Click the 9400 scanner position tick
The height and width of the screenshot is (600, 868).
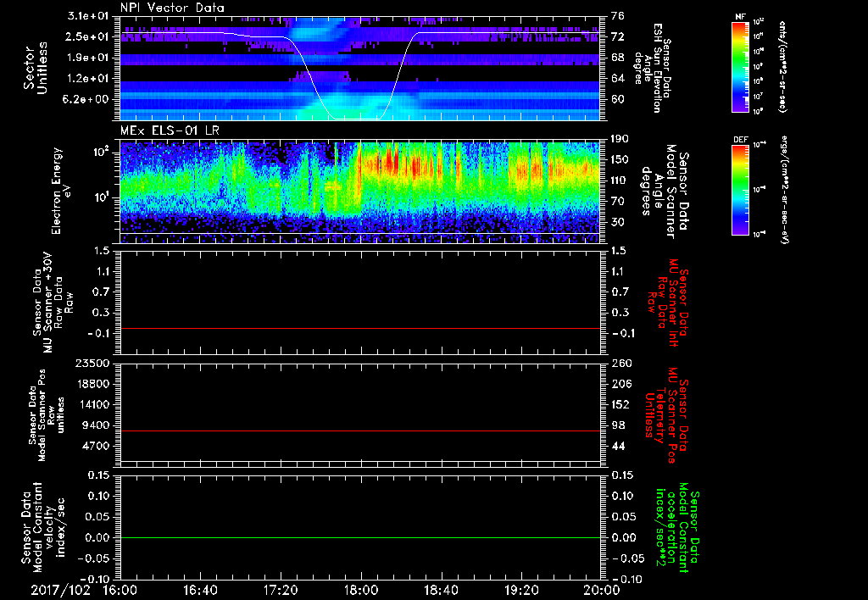click(x=95, y=425)
